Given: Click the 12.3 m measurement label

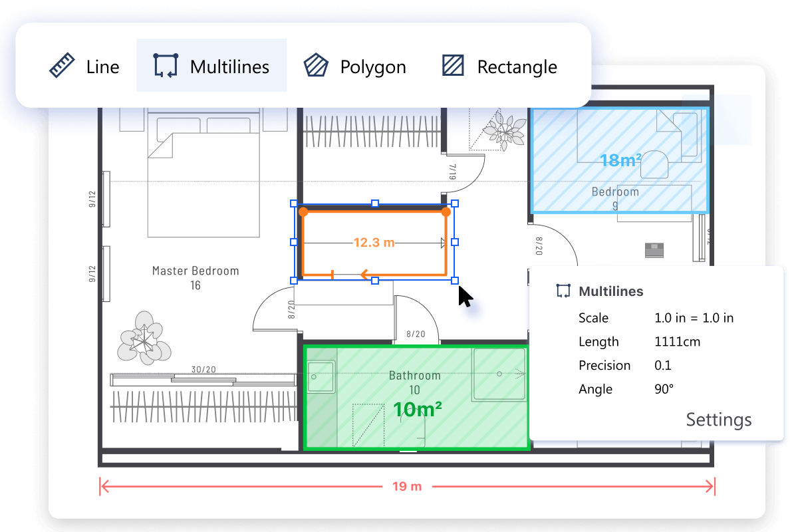Looking at the screenshot, I should (x=374, y=243).
